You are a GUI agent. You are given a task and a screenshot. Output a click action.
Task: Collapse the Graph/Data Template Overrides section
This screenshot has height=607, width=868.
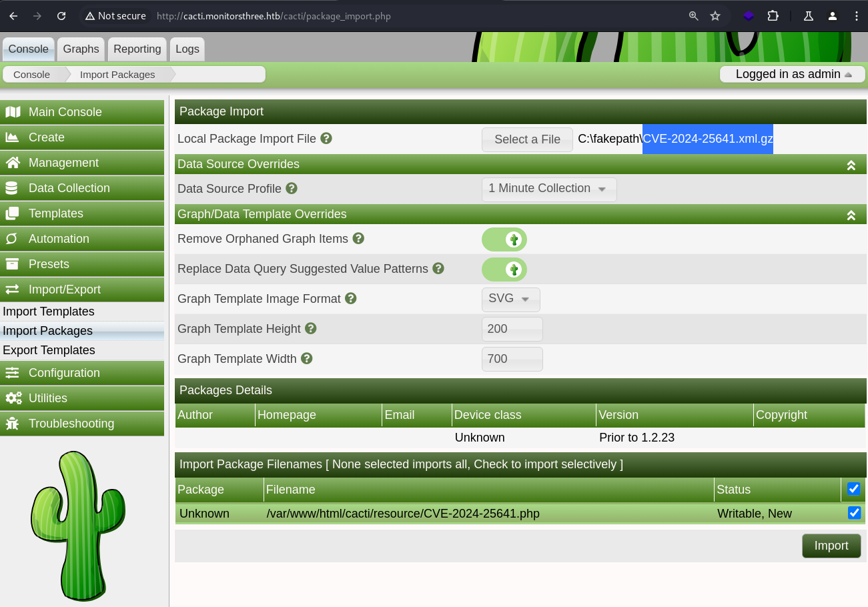point(851,215)
